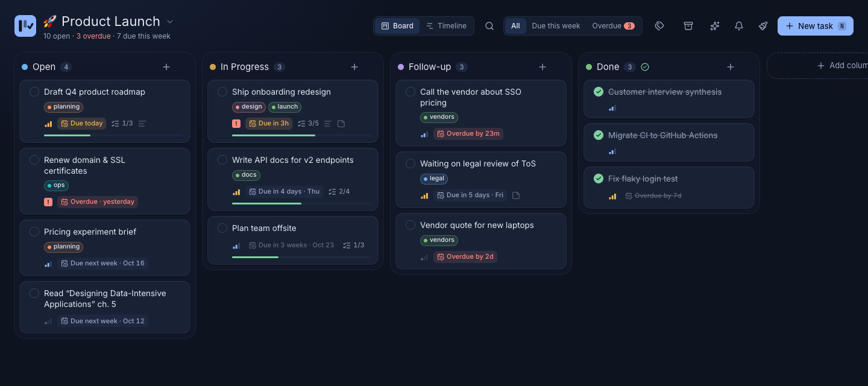The width and height of the screenshot is (868, 386).
Task: Open 'Waiting on legal review of ToS' card
Action: pyautogui.click(x=481, y=180)
